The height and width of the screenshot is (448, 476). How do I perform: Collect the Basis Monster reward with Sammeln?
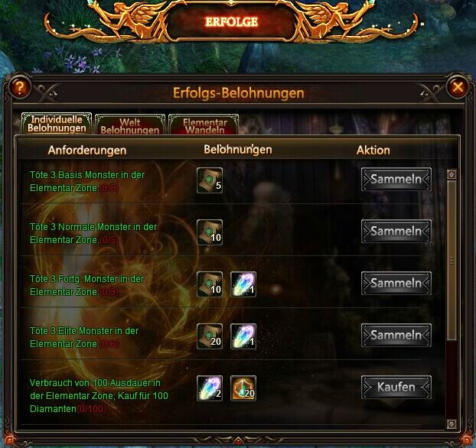click(396, 179)
